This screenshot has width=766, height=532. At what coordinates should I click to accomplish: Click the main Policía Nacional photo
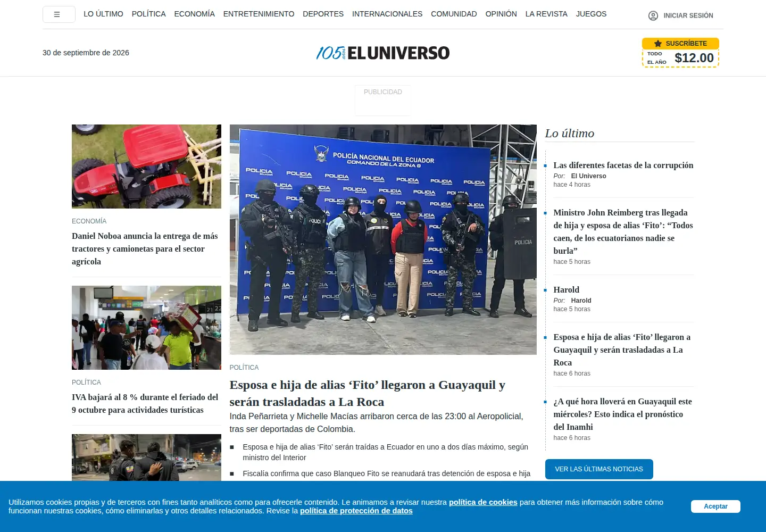pyautogui.click(x=383, y=239)
